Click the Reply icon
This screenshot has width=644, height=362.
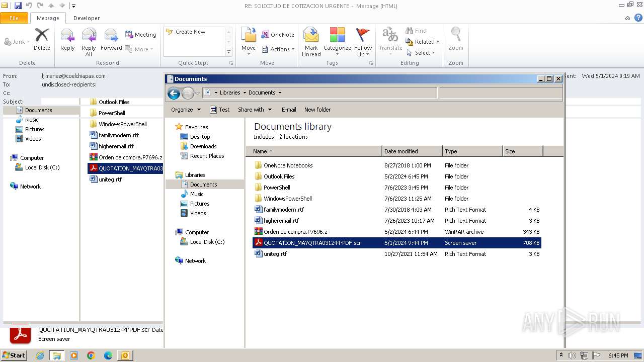67,39
